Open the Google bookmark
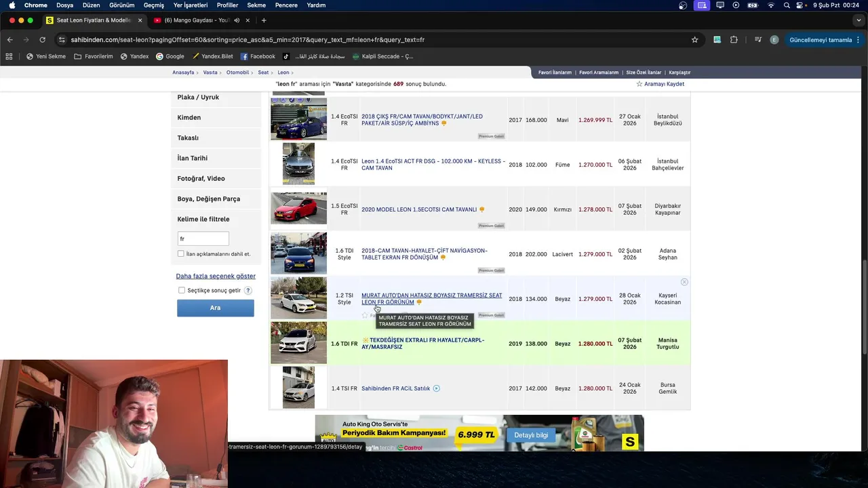The image size is (868, 488). point(170,56)
